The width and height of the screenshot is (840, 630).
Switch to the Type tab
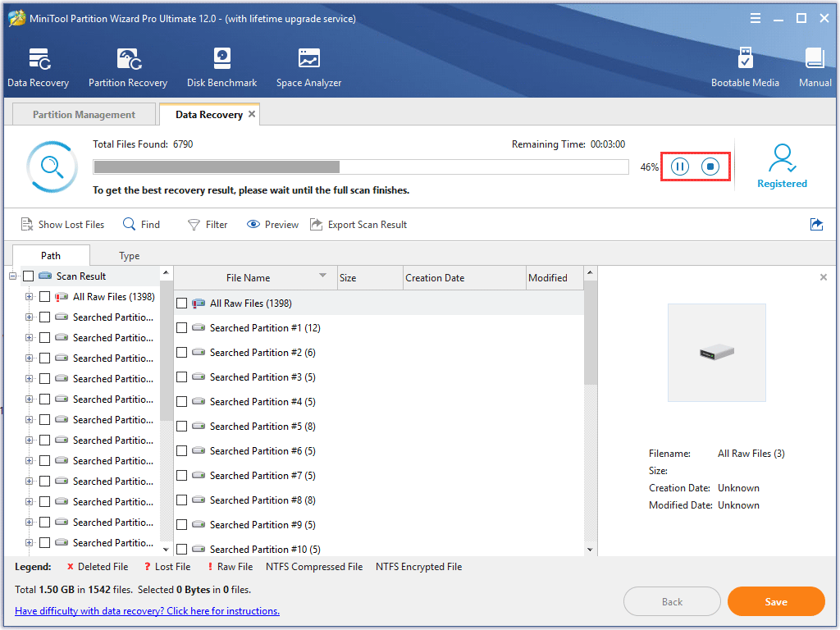click(x=130, y=256)
